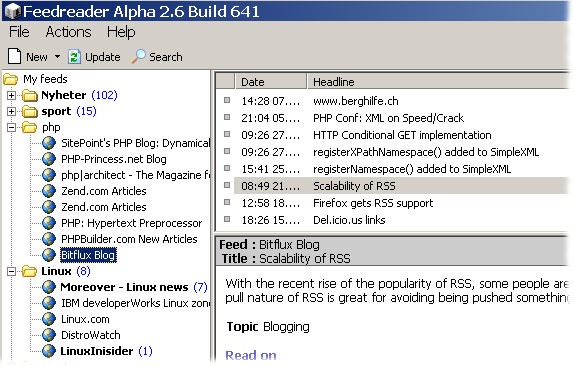Toggle read marker for registerNamespace() added to SimpleXML

click(x=227, y=168)
